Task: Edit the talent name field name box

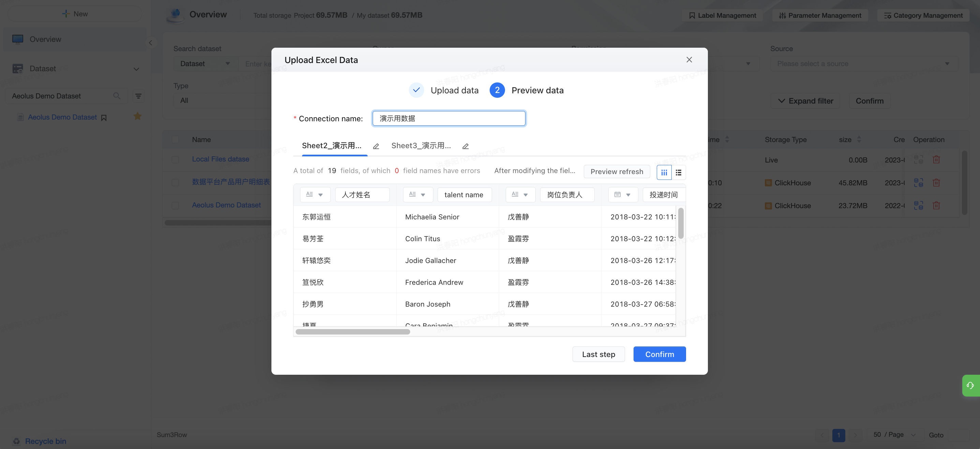Action: 464,195
